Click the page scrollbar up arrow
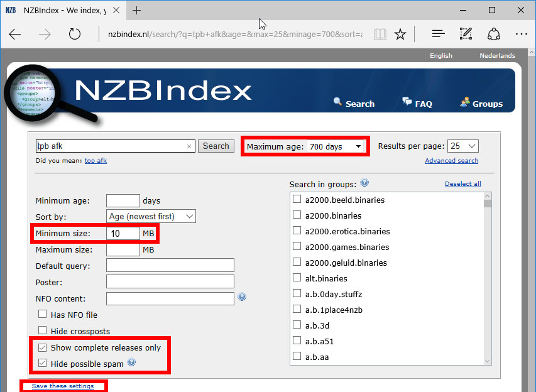The height and width of the screenshot is (392, 536). 532,52
